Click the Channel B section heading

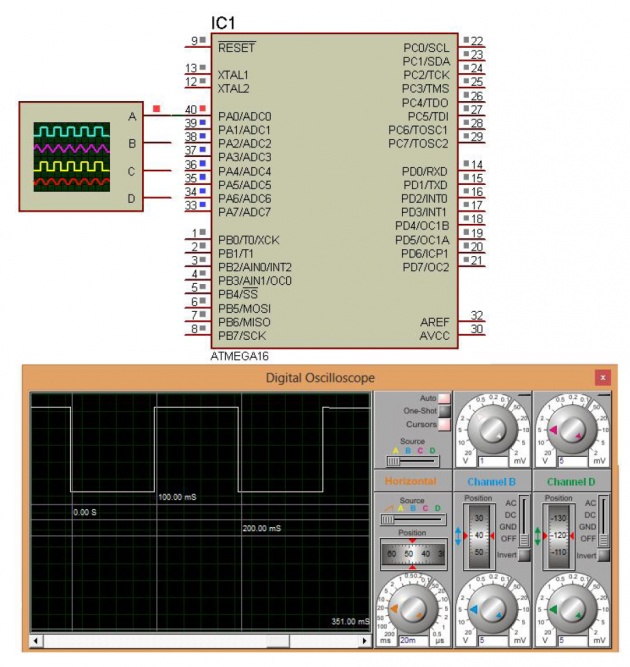491,482
